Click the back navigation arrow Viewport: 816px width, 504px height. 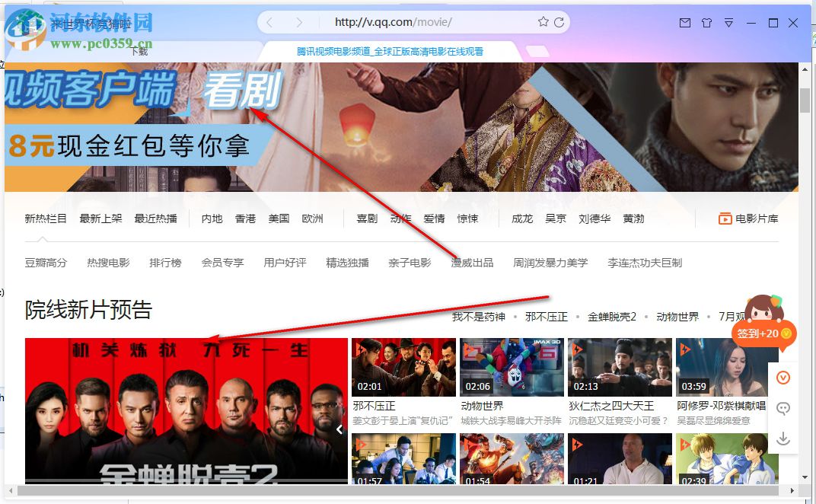269,22
